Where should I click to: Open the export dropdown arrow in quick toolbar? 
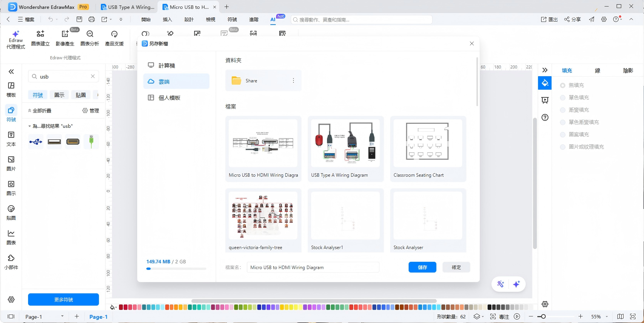click(111, 19)
